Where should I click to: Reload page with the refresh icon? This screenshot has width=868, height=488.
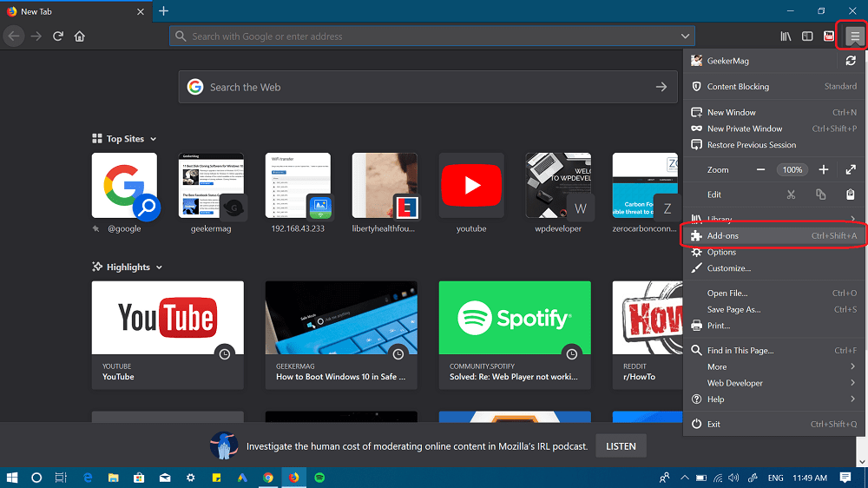click(58, 36)
